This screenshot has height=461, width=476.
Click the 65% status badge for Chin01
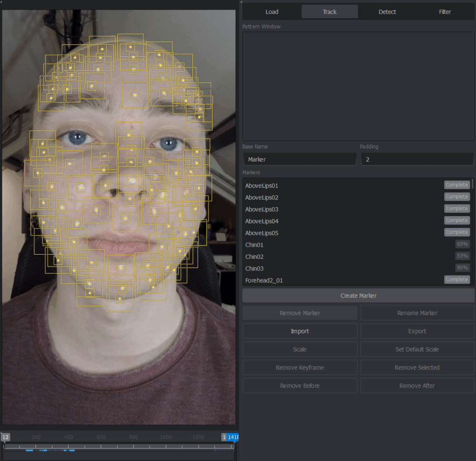point(462,244)
